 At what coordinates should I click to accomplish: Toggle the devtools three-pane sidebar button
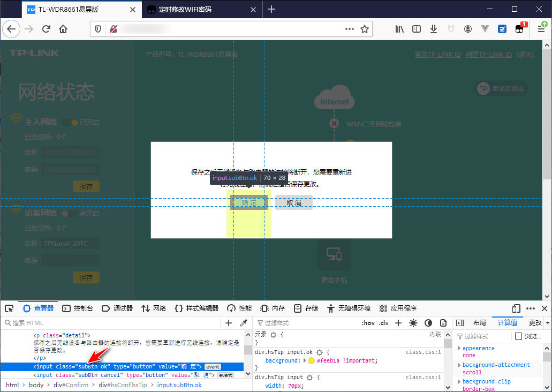tap(460, 323)
